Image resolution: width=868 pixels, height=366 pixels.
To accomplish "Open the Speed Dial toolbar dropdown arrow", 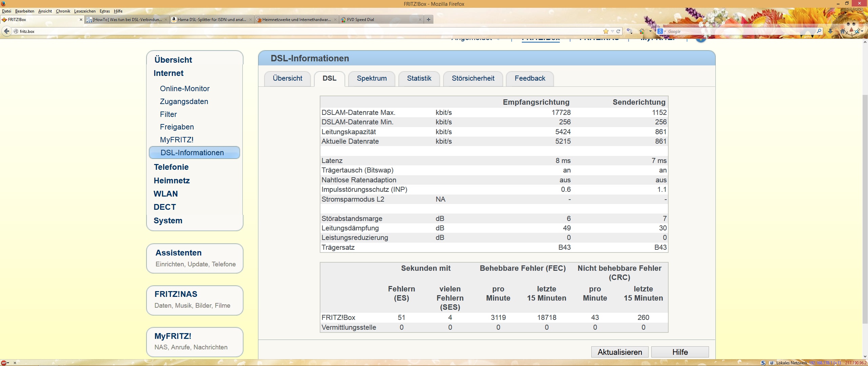I will pyautogui.click(x=650, y=31).
